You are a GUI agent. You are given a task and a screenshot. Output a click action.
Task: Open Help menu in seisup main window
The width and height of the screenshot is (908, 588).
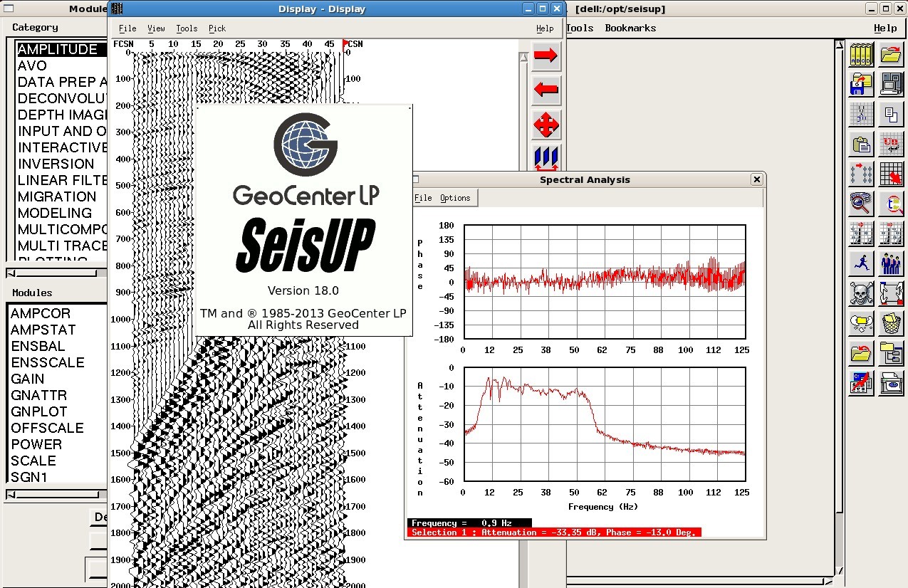885,28
